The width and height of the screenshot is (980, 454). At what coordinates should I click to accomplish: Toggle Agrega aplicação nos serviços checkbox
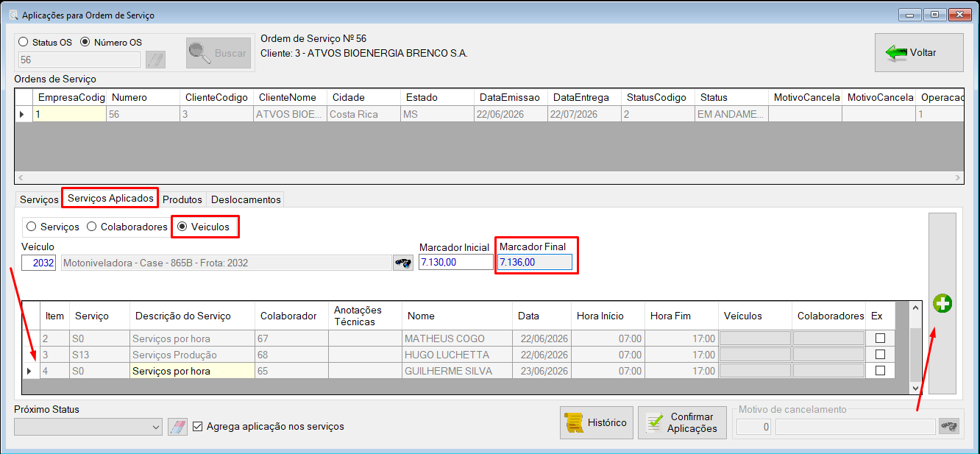pyautogui.click(x=197, y=426)
